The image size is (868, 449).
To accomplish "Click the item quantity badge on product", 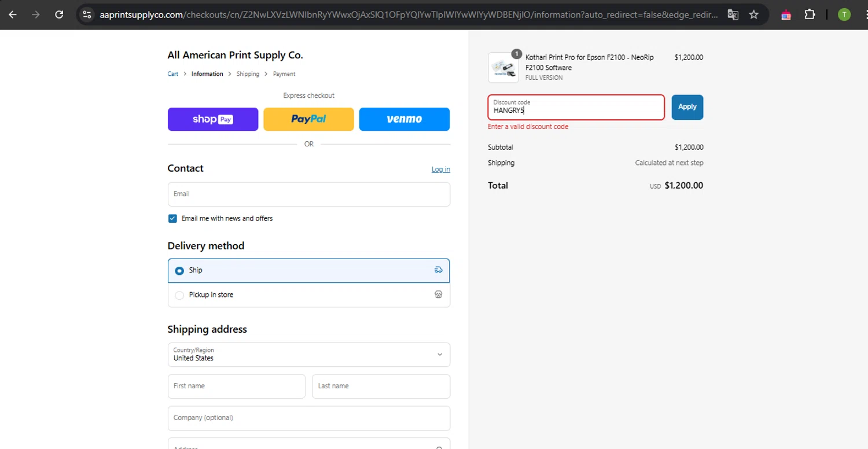I will (516, 54).
